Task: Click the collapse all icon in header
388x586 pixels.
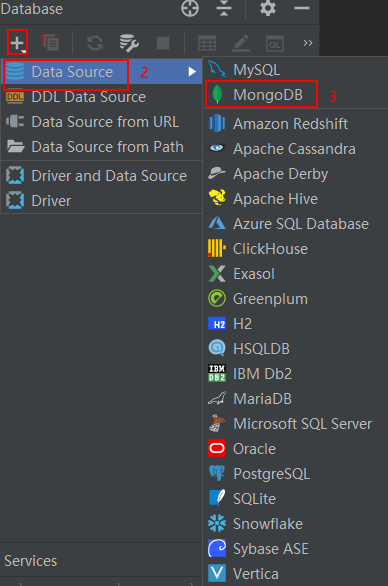Action: pyautogui.click(x=224, y=8)
